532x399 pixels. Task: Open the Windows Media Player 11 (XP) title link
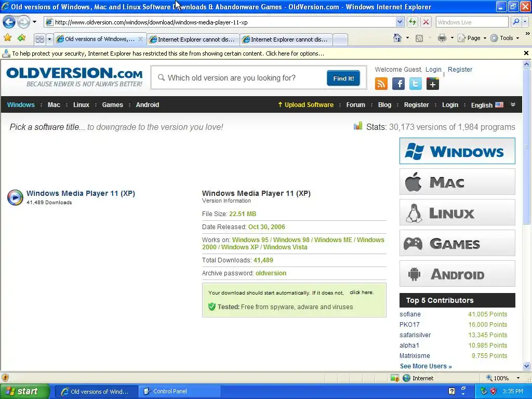[81, 193]
